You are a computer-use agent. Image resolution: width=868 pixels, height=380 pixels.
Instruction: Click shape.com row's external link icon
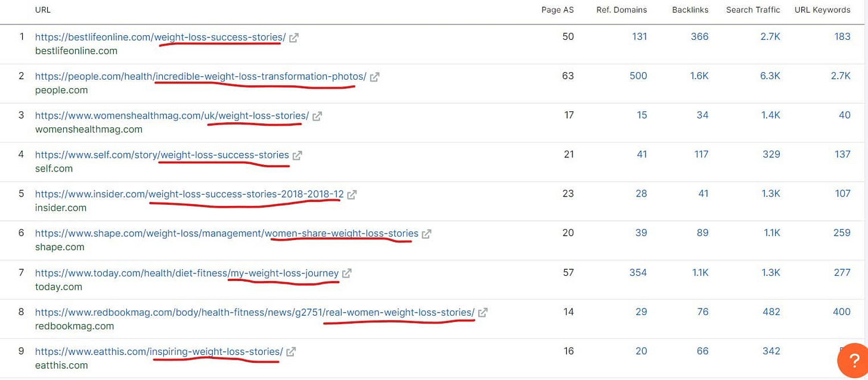coord(426,233)
